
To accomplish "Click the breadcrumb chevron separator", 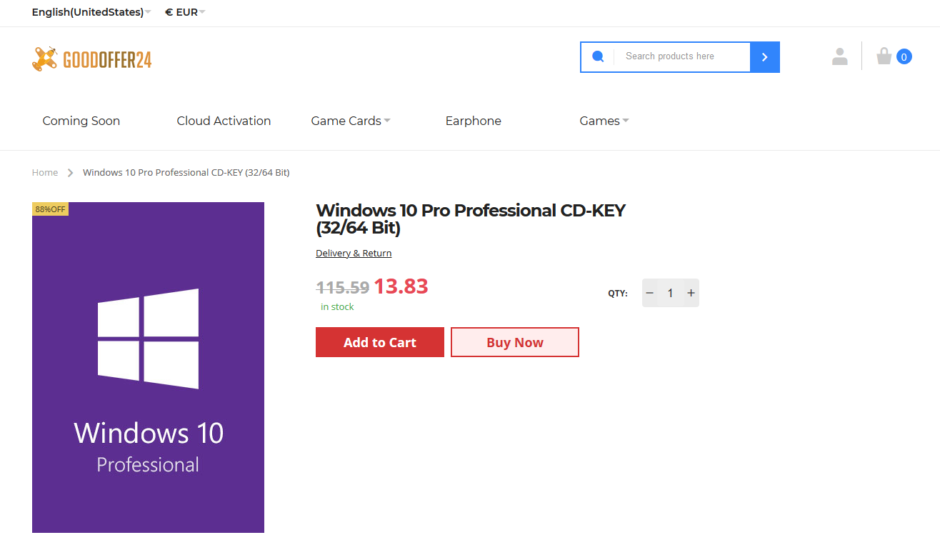I will [70, 173].
